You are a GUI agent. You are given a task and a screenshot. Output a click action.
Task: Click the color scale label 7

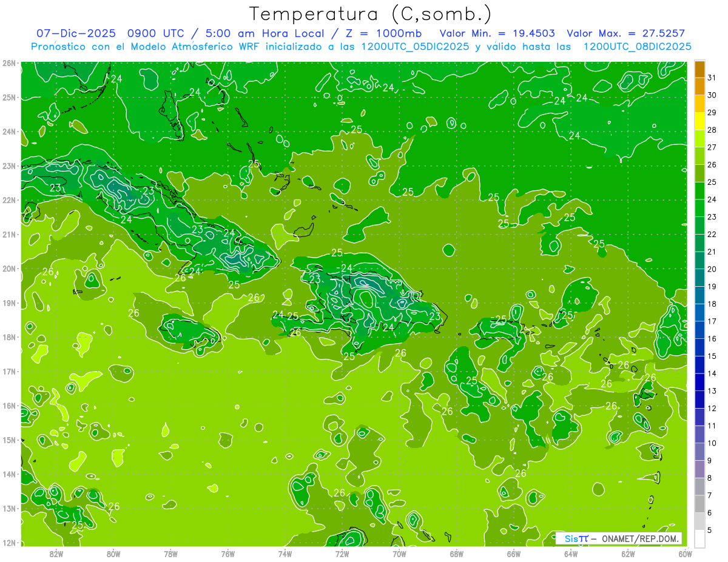pyautogui.click(x=710, y=495)
